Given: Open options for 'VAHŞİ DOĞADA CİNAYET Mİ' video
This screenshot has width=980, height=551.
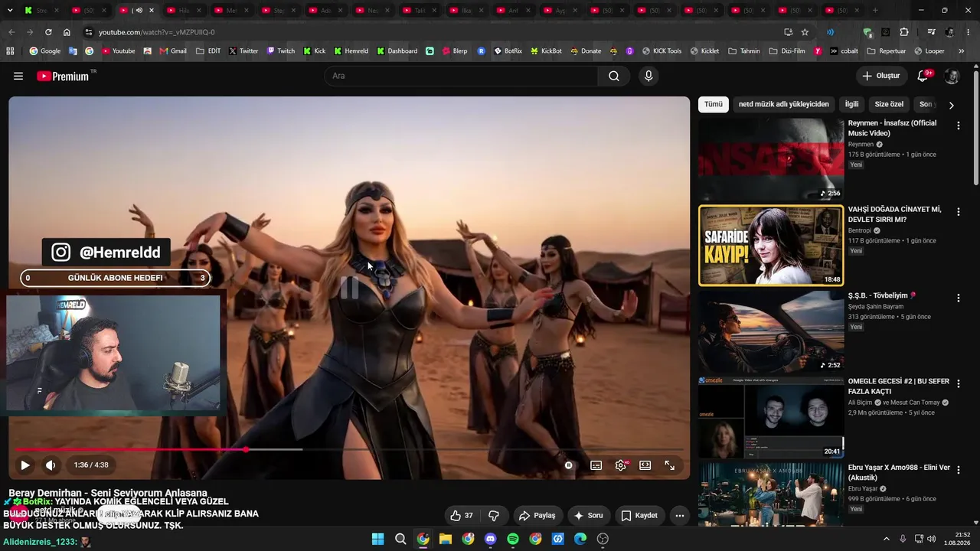Looking at the screenshot, I should [x=959, y=212].
